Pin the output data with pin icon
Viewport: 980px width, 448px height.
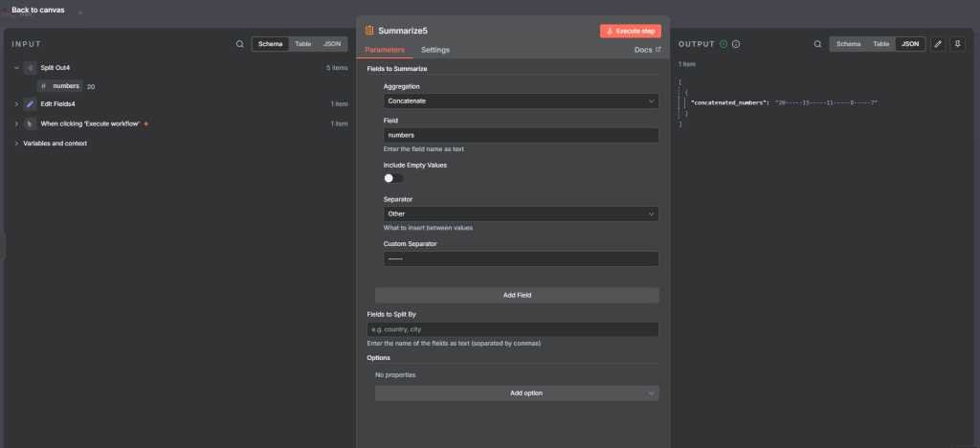[957, 44]
